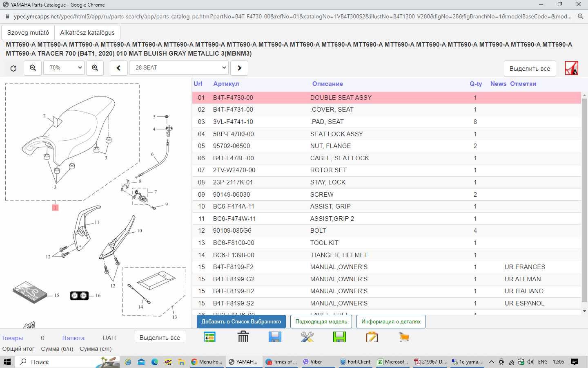588x368 pixels.
Task: Click the browser zoom magnifier in address bar
Action: pos(580,16)
